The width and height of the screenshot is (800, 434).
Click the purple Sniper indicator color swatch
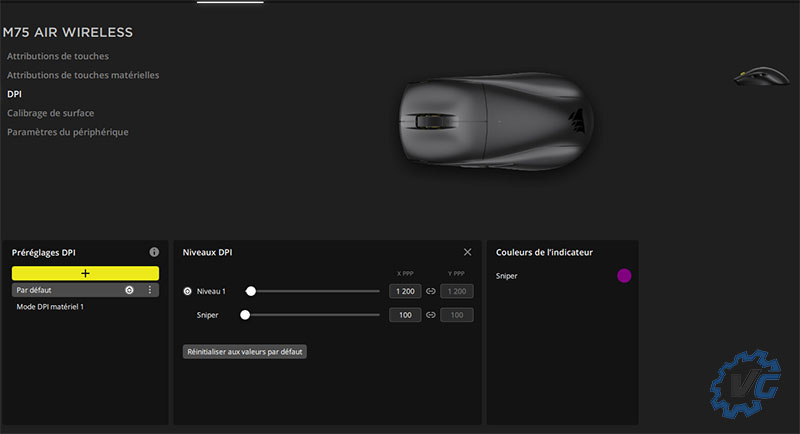click(x=624, y=275)
